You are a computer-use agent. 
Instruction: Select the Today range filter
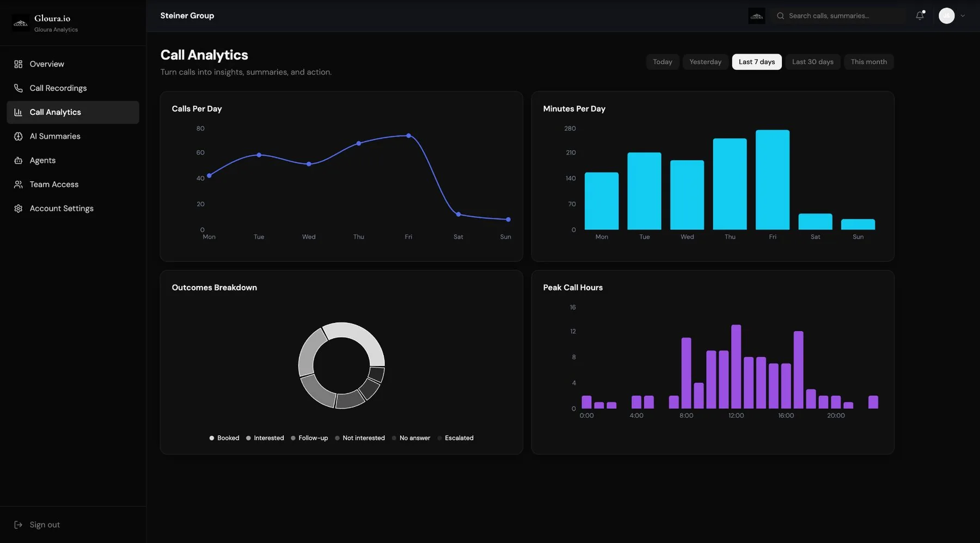[x=663, y=62]
